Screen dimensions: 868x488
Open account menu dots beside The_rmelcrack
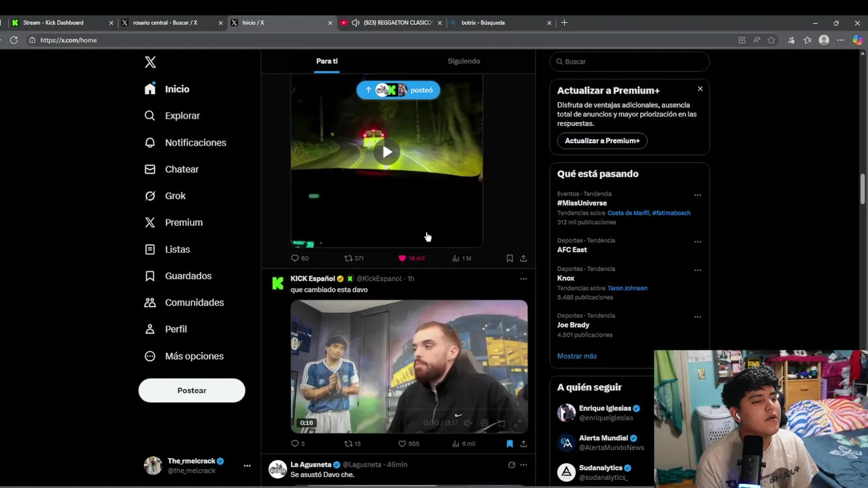coord(247,466)
